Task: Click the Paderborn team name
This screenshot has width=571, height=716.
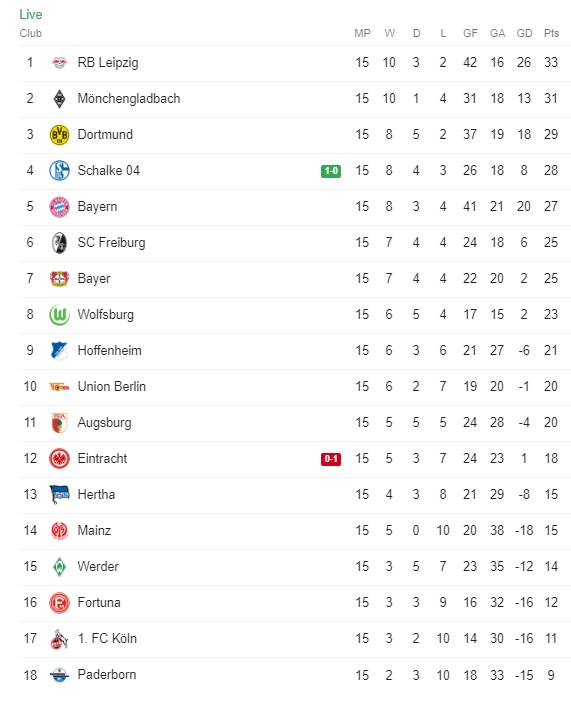Action: click(x=107, y=674)
